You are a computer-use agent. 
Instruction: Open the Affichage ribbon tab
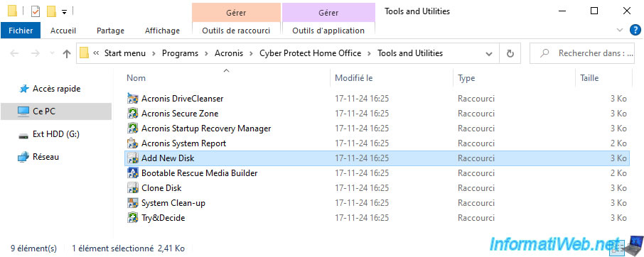pyautogui.click(x=162, y=31)
